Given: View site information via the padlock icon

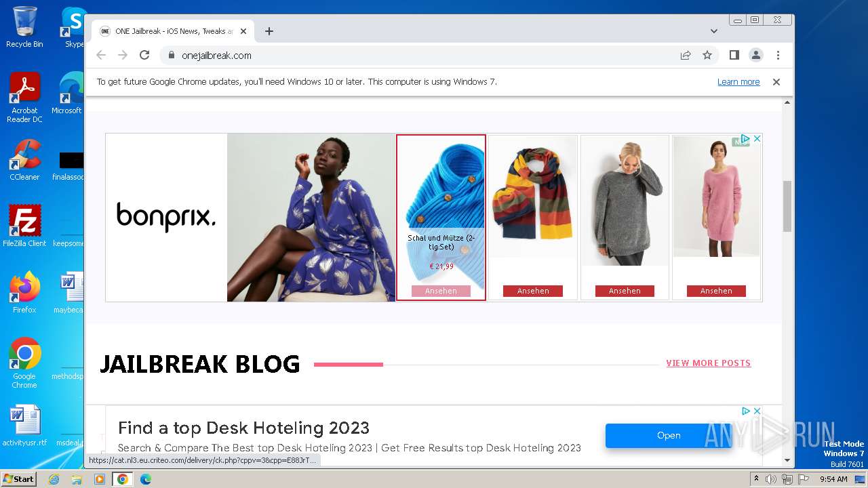Looking at the screenshot, I should click(171, 56).
